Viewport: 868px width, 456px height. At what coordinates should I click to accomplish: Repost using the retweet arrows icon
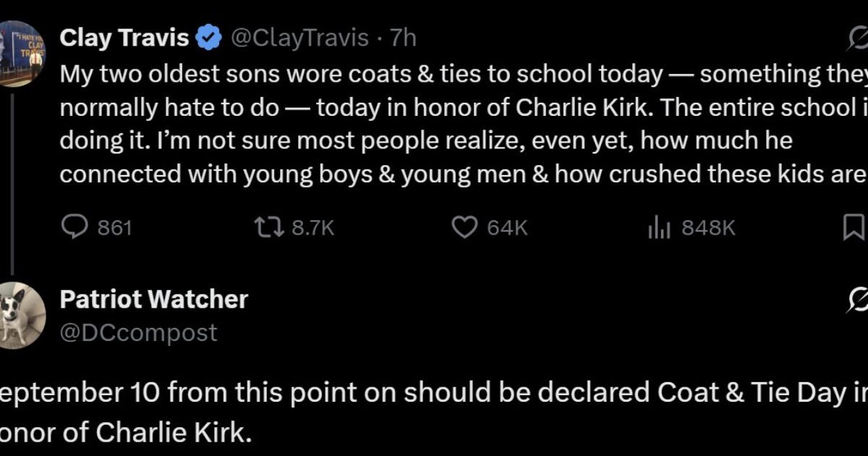point(269,228)
